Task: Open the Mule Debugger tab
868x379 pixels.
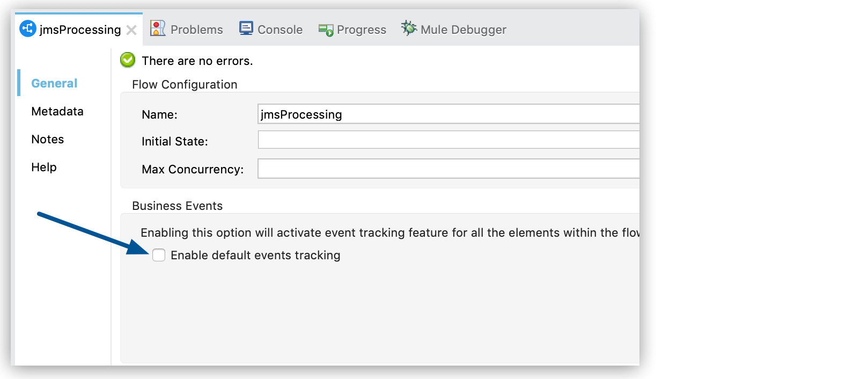Action: tap(464, 29)
